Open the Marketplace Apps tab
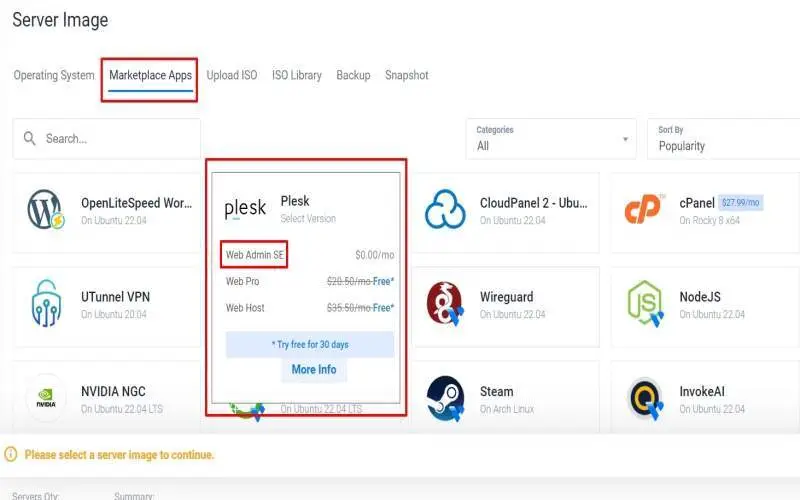800x500 pixels. click(x=150, y=75)
